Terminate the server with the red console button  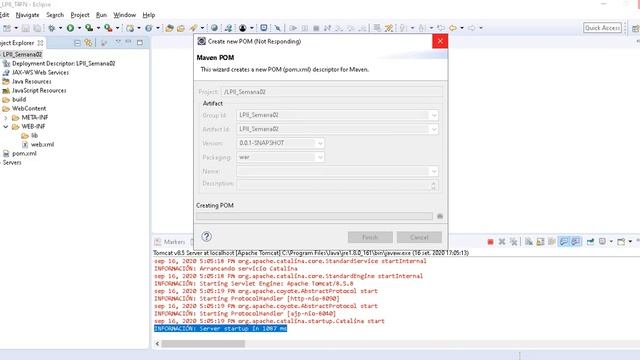(490, 242)
